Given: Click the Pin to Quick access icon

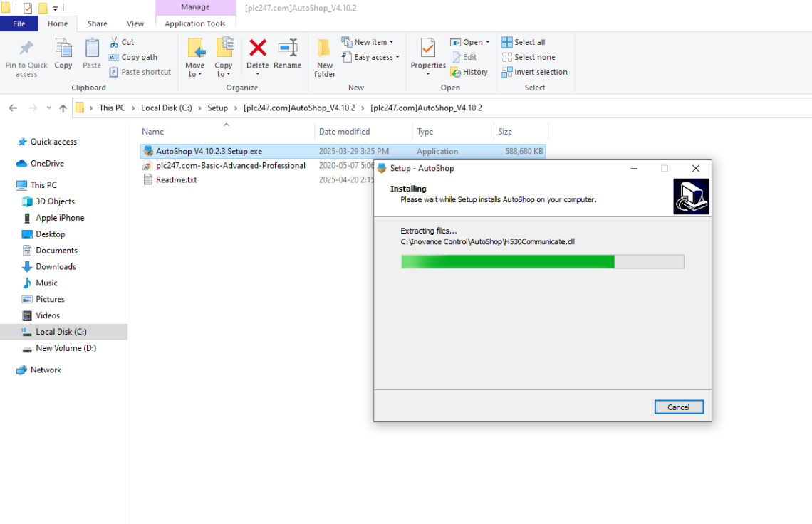Looking at the screenshot, I should click(x=26, y=48).
